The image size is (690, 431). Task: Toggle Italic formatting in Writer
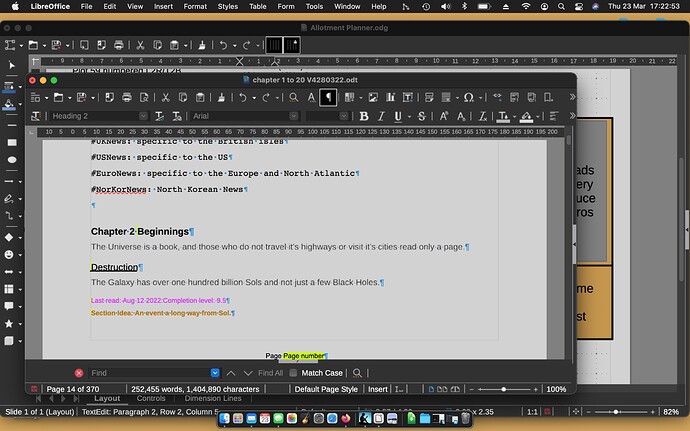point(381,116)
